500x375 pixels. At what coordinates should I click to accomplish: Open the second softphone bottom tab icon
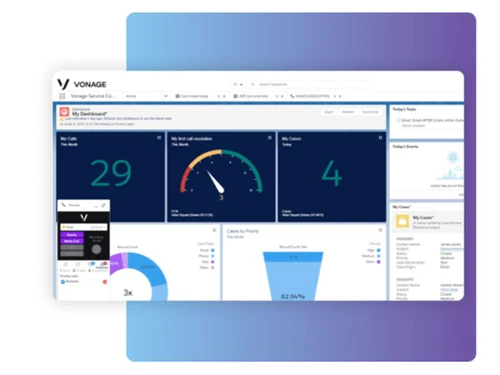pyautogui.click(x=78, y=264)
